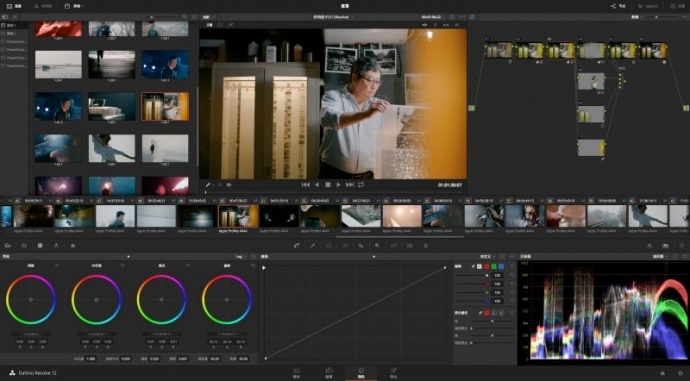Open the Lightbox button

(x=678, y=6)
